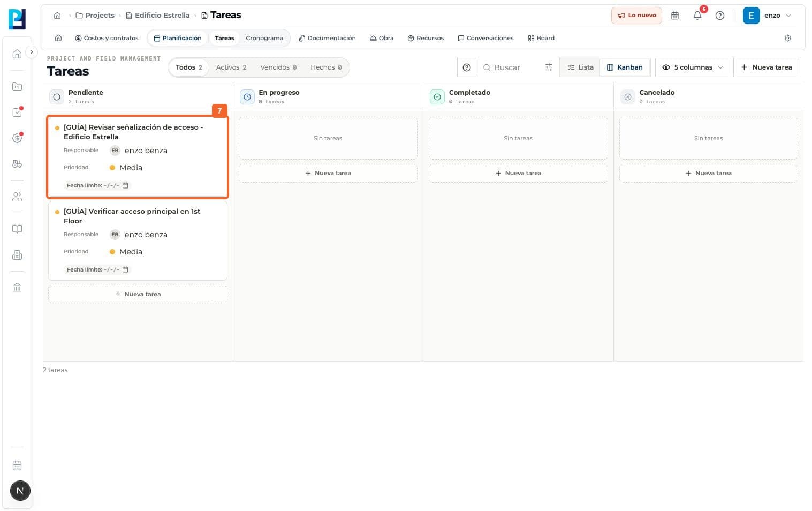
Task: Select the Vencidos filter
Action: pos(278,67)
